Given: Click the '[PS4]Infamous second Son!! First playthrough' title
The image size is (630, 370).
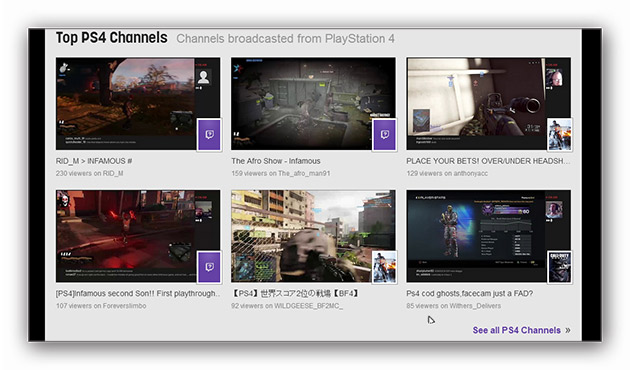Looking at the screenshot, I should 138,293.
